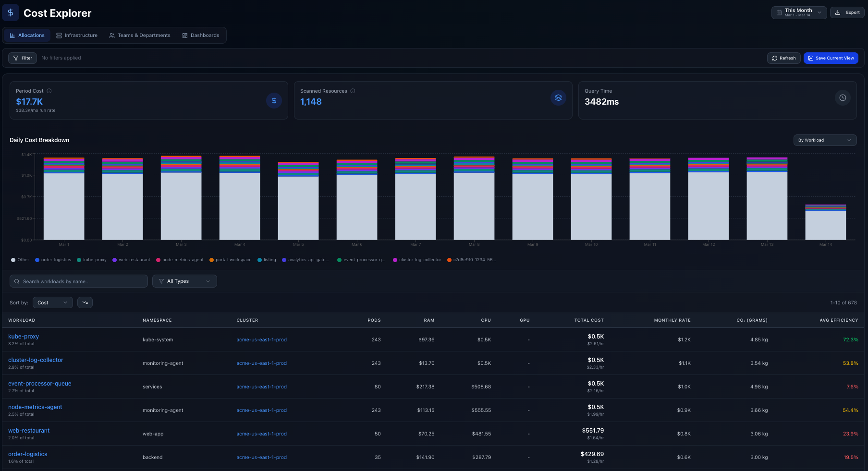868x471 pixels.
Task: Click the Query Time clock icon
Action: pyautogui.click(x=843, y=98)
